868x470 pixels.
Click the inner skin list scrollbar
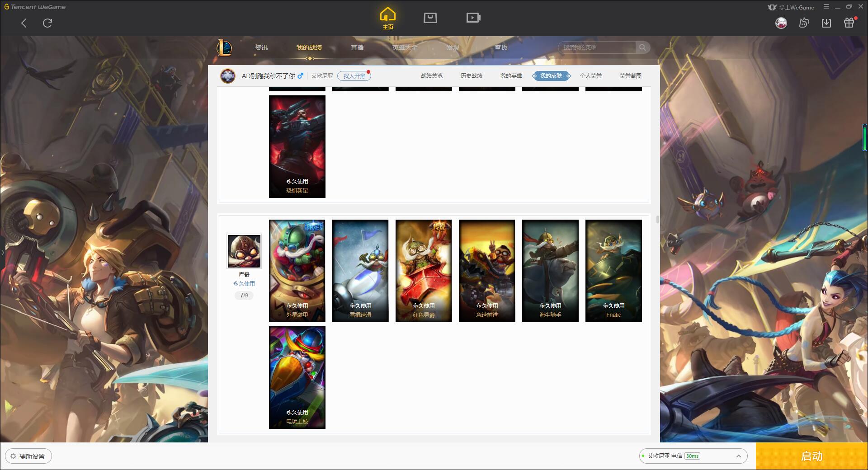(657, 220)
